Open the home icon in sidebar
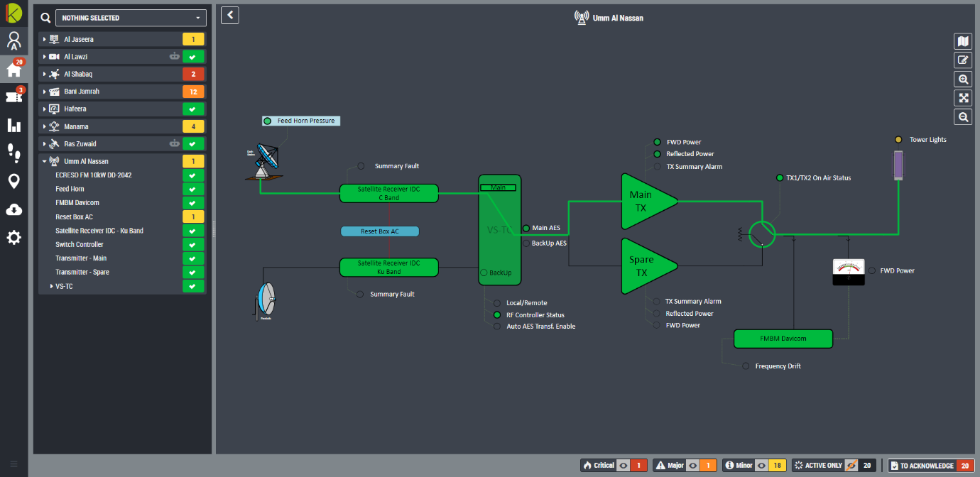This screenshot has width=980, height=477. pos(13,70)
